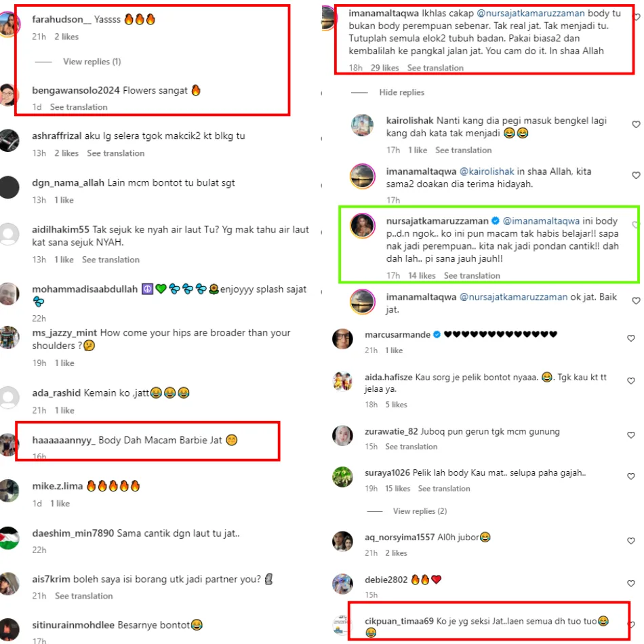Expand 'View replies (1)' under farahudson__'s comment
644x644 pixels.
tap(92, 62)
